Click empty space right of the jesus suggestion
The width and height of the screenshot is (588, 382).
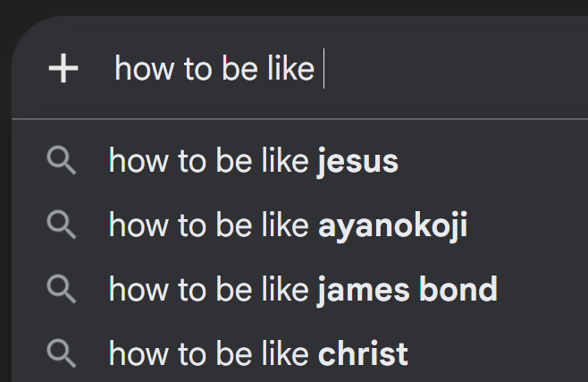pos(492,161)
